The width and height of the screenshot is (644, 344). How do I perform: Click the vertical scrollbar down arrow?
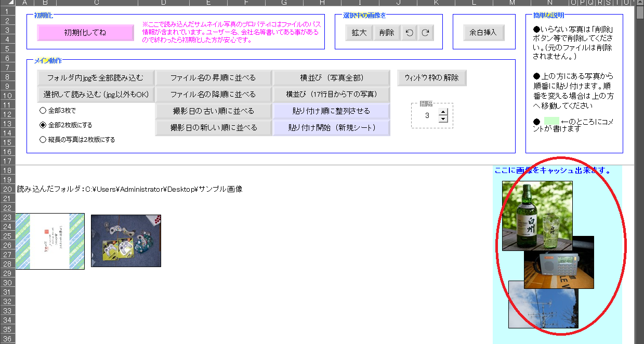[640, 340]
